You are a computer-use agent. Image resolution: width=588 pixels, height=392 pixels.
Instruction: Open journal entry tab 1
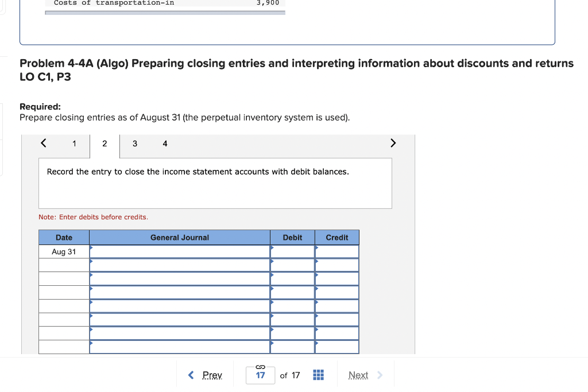coord(74,143)
